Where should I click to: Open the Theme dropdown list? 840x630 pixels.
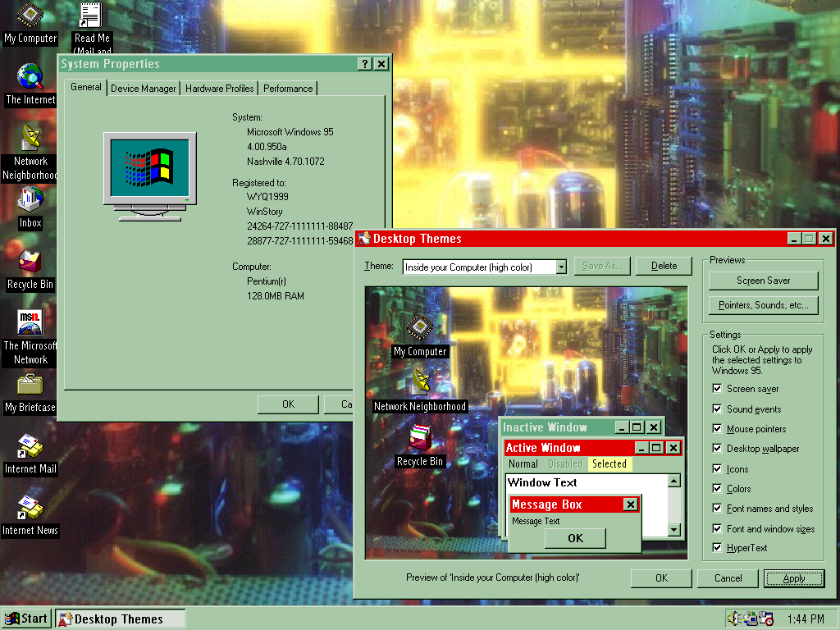click(561, 267)
